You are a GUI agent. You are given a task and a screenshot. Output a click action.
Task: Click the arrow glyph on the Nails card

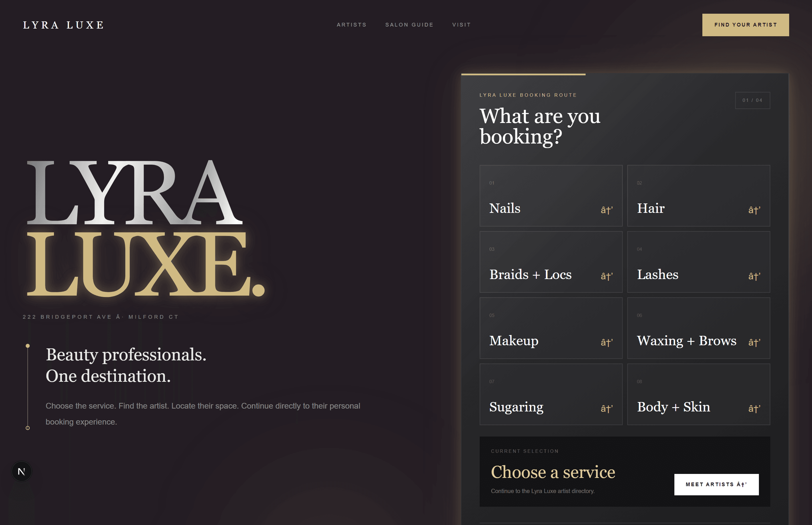point(607,210)
